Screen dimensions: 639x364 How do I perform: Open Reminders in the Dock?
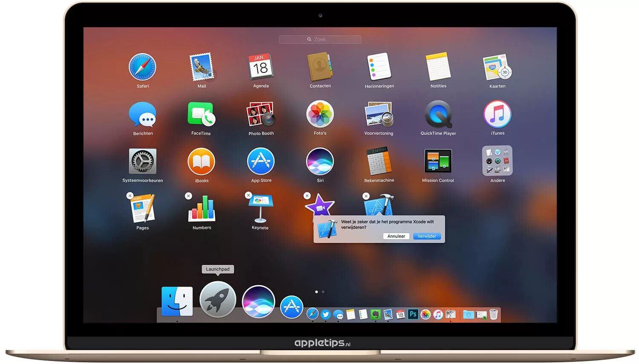(x=363, y=315)
